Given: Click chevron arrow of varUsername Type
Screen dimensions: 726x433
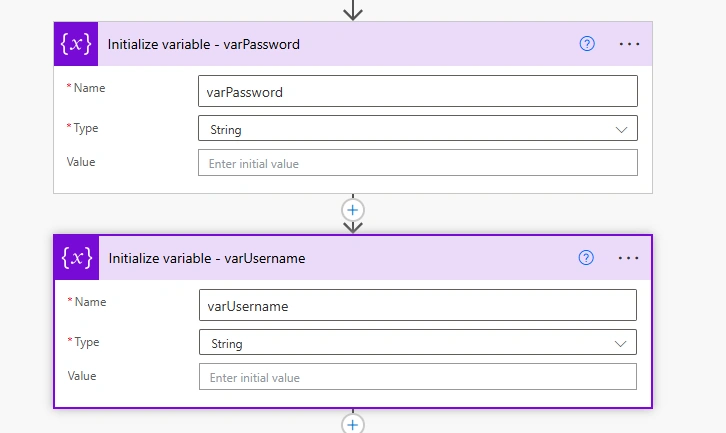Looking at the screenshot, I should (x=620, y=344).
